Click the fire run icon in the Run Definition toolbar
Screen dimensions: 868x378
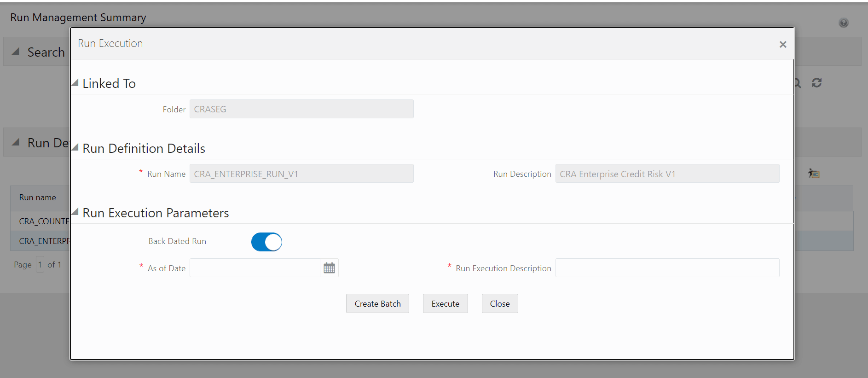(x=814, y=174)
